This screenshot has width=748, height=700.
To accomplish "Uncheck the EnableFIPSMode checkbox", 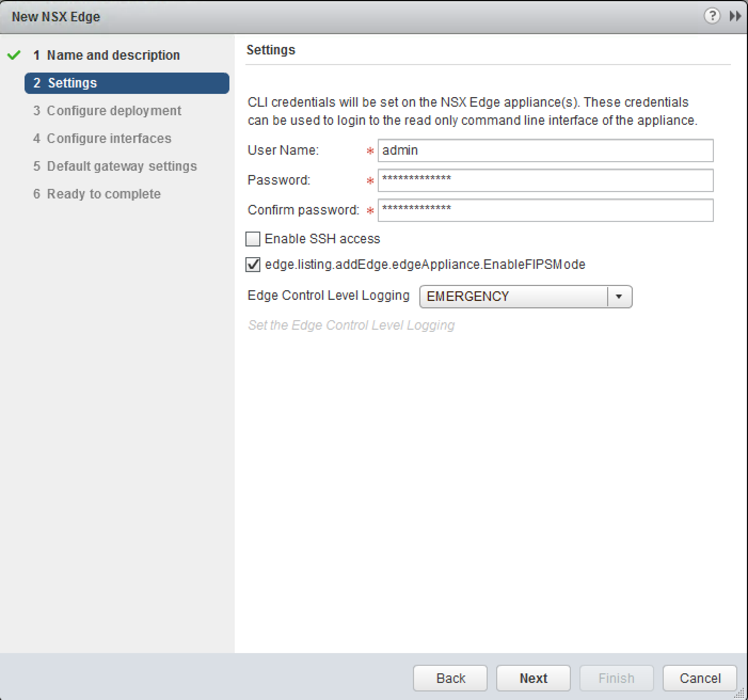I will 253,264.
